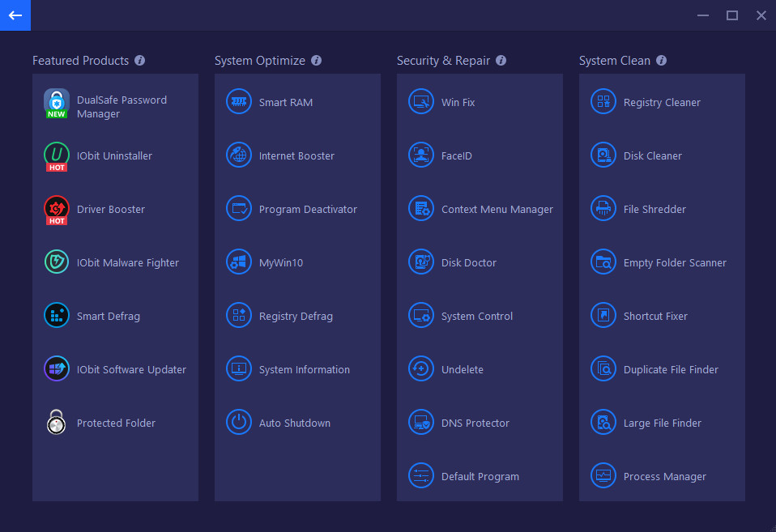Screen dimensions: 776x532
Task: Click the 'Process Manager' label
Action: [x=665, y=477]
